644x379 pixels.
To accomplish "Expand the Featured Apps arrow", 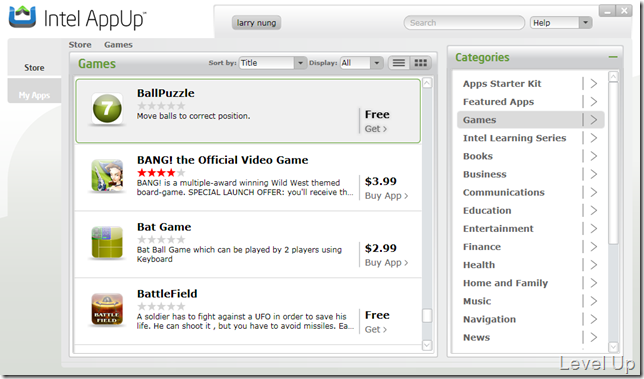I will point(593,102).
